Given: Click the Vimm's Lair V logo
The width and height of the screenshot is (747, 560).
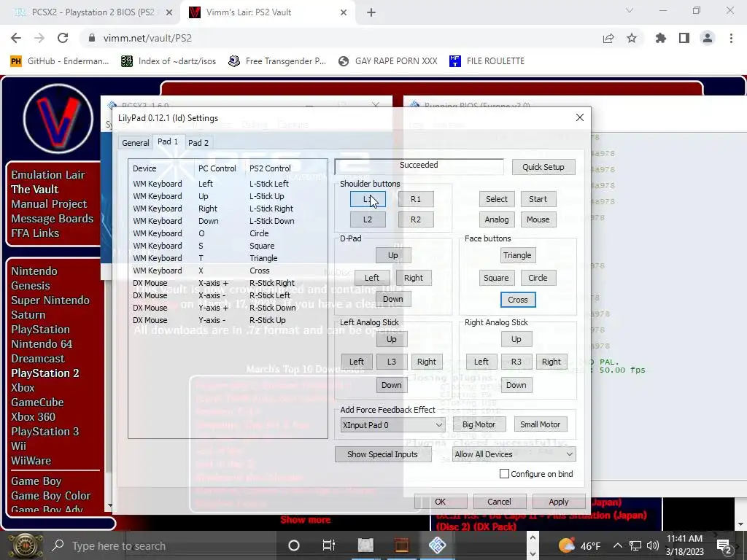Looking at the screenshot, I should 58,119.
